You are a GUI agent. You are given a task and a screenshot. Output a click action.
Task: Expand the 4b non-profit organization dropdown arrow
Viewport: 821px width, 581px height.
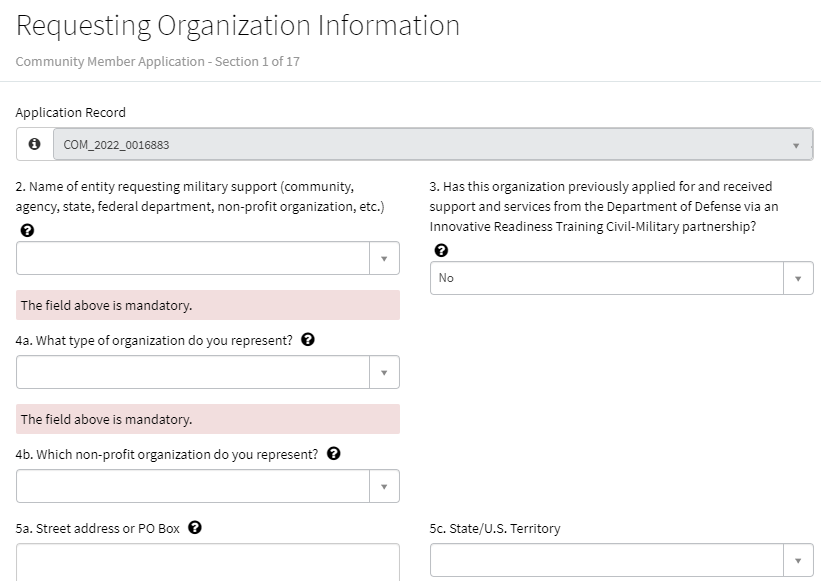coord(383,486)
